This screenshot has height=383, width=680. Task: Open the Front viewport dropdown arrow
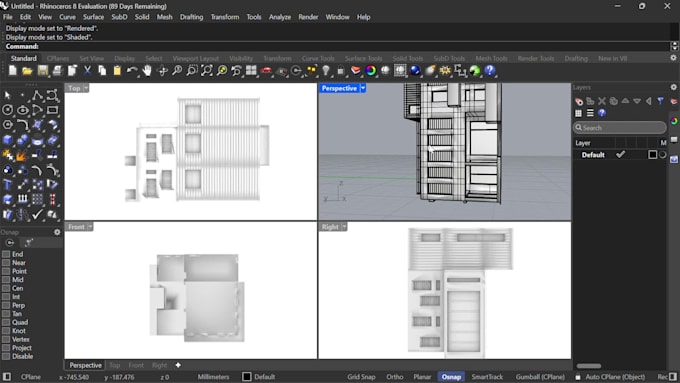pos(90,227)
